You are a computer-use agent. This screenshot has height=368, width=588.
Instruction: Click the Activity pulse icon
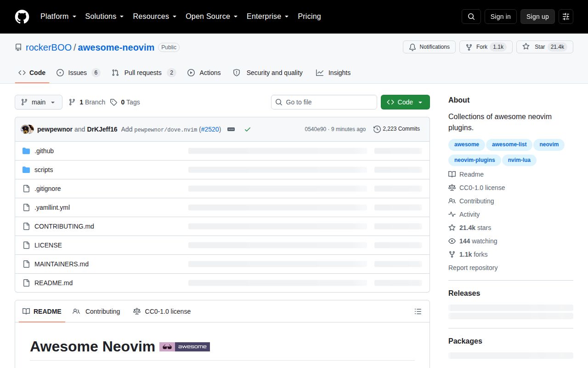(452, 214)
